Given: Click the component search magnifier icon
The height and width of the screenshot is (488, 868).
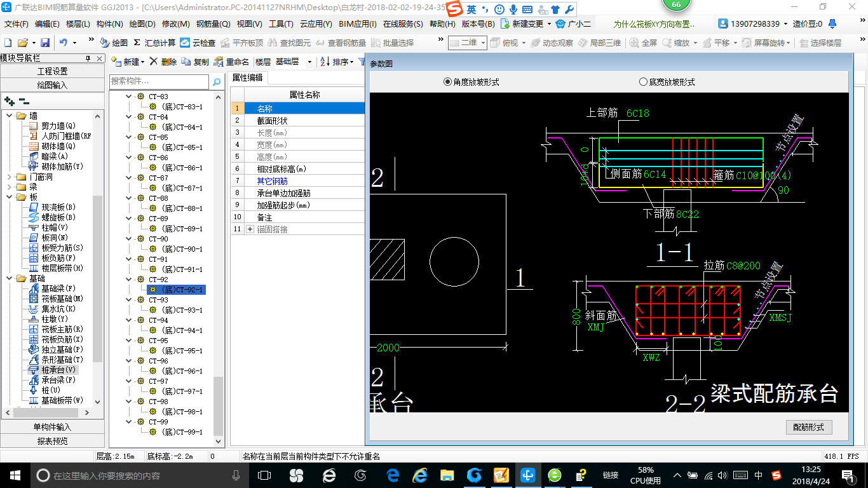Looking at the screenshot, I should pyautogui.click(x=217, y=81).
